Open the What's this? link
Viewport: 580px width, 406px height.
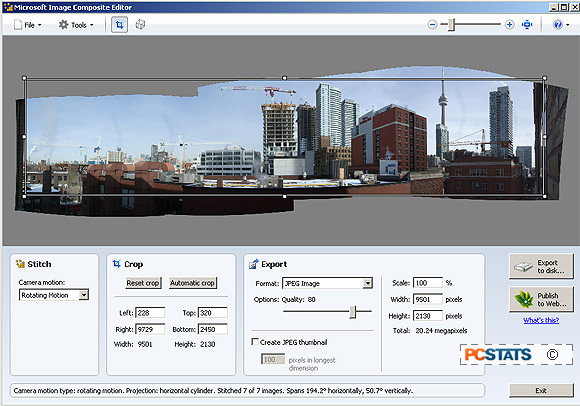point(541,320)
